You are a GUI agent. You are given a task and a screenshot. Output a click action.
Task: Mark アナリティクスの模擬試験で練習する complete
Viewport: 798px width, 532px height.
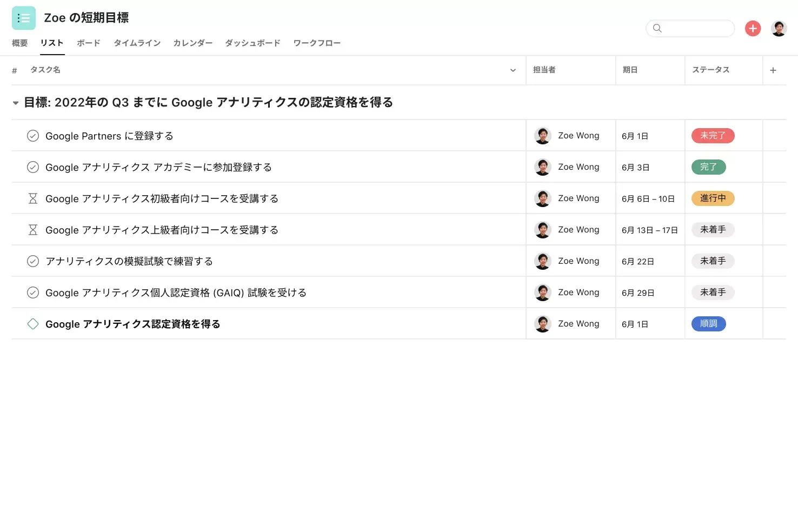(33, 261)
